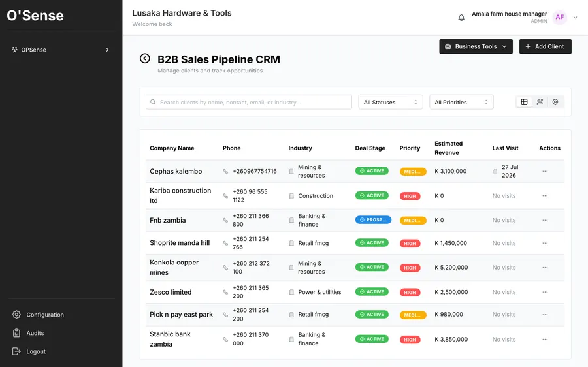
Task: Click the O'Sense logo
Action: pyautogui.click(x=35, y=16)
